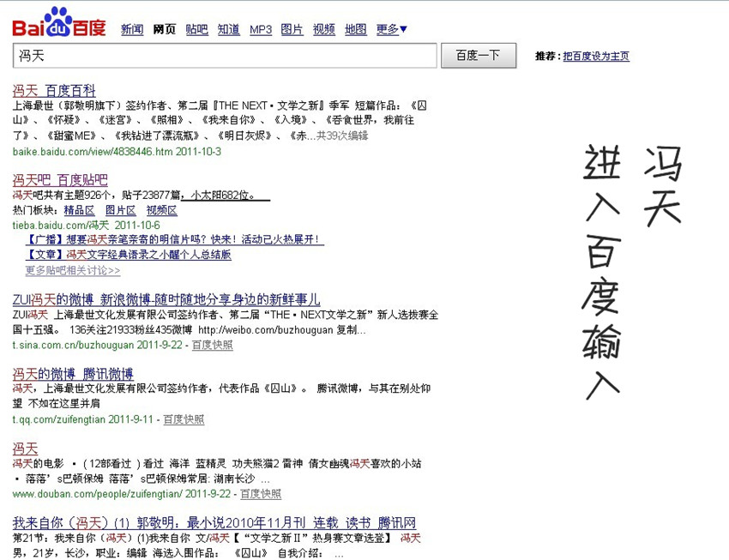Open the 【广播】 postcard activity link

coord(174,240)
